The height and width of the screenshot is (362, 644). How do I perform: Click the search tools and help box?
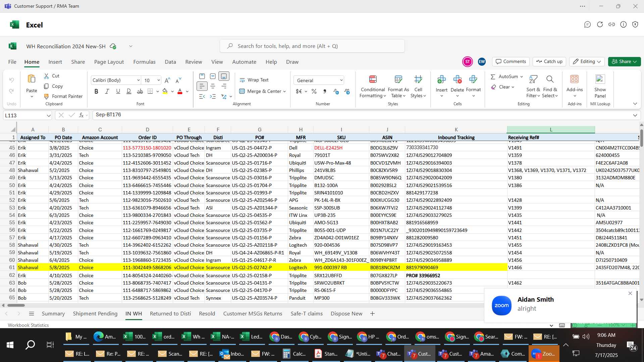312,46
